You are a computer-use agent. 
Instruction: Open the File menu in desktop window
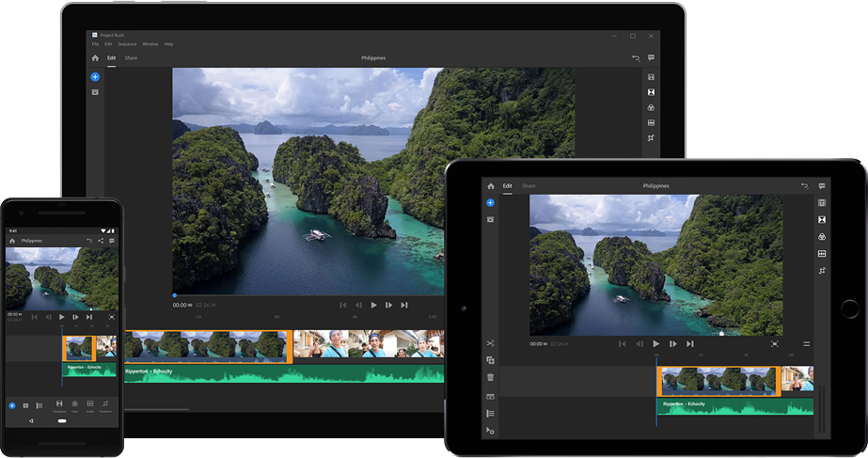point(95,44)
